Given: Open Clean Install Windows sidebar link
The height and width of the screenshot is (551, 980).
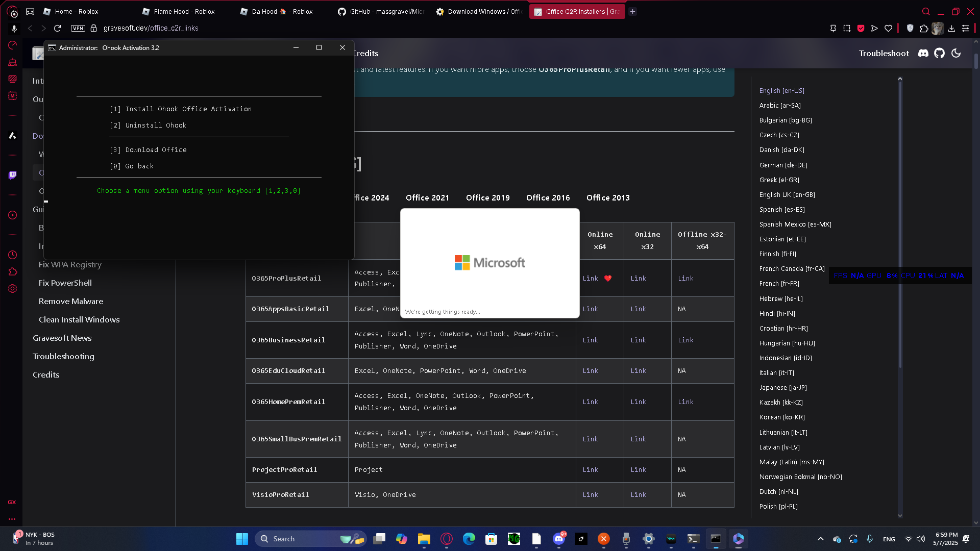Looking at the screenshot, I should point(79,320).
